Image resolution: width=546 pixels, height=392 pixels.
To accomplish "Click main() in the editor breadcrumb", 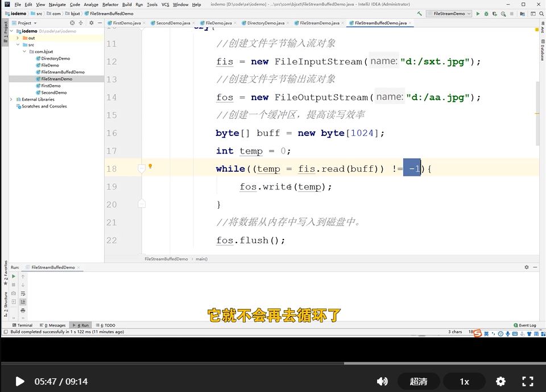I will tap(201, 259).
